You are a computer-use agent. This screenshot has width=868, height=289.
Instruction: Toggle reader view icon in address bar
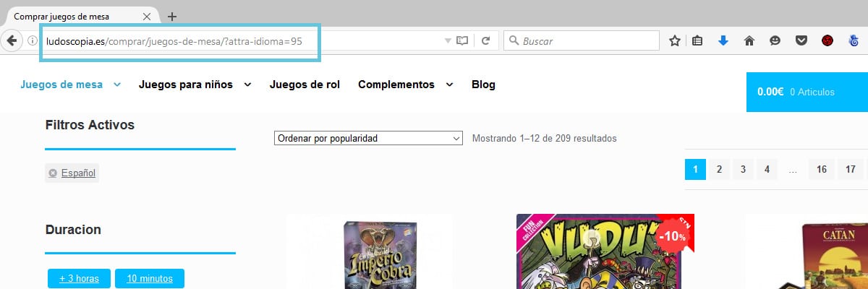pyautogui.click(x=462, y=41)
